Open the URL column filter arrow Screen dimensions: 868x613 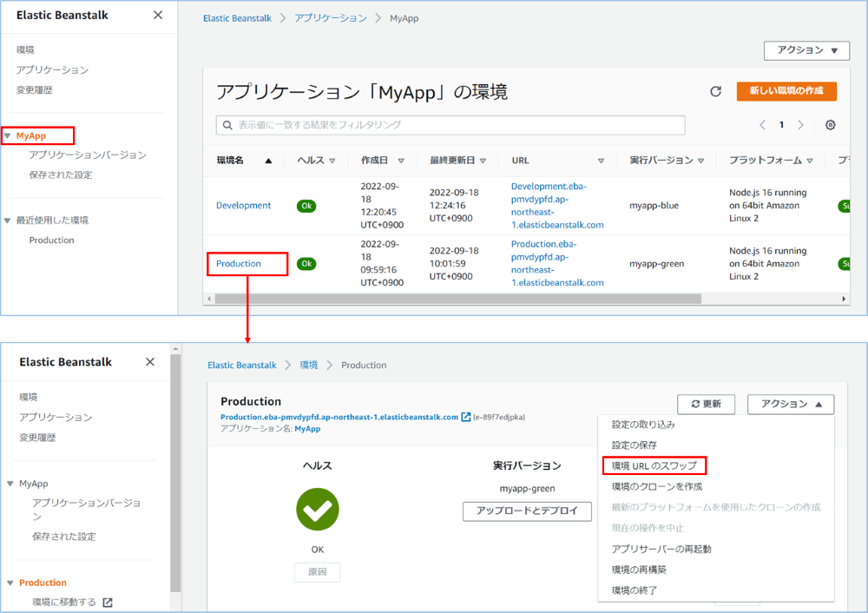pyautogui.click(x=601, y=161)
